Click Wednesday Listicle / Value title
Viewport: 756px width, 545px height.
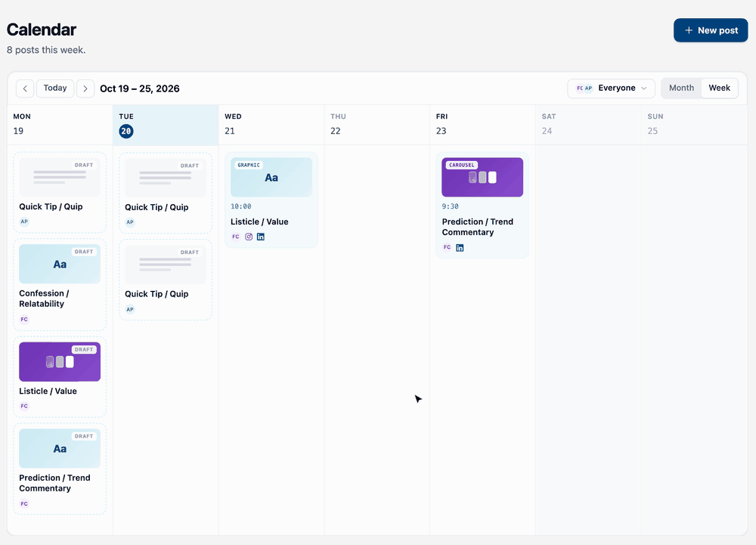click(259, 221)
